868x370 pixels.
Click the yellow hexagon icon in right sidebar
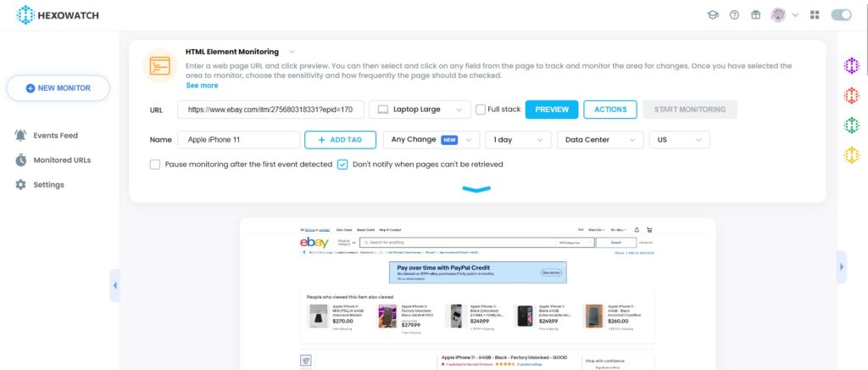[851, 154]
